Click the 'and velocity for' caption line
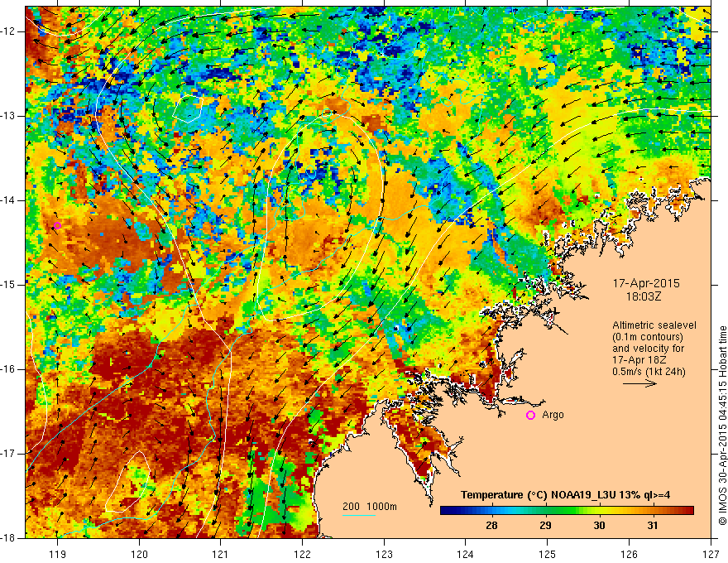The height and width of the screenshot is (563, 728). 648,349
